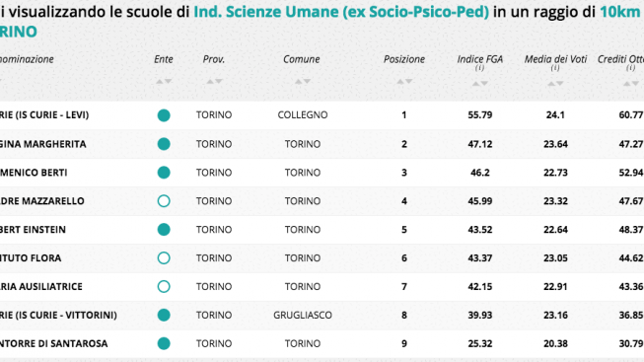This screenshot has width=644, height=362.
Task: Sort by Indice FGA arrows
Action: [x=479, y=84]
